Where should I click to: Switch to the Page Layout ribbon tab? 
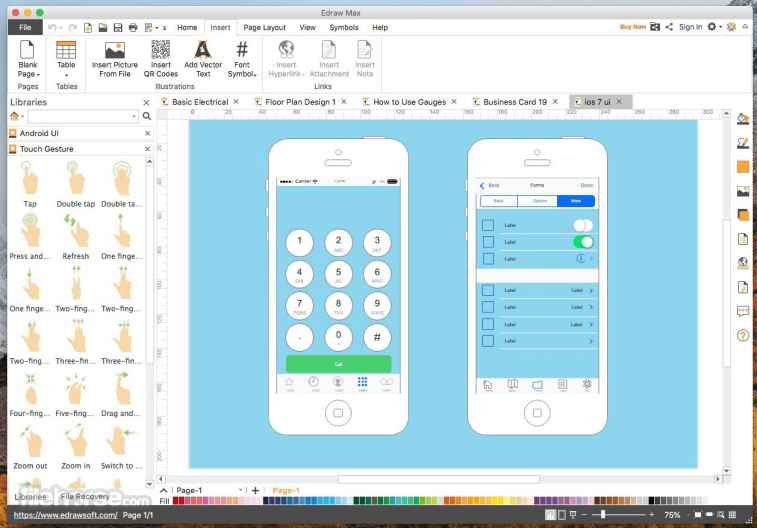coord(264,27)
